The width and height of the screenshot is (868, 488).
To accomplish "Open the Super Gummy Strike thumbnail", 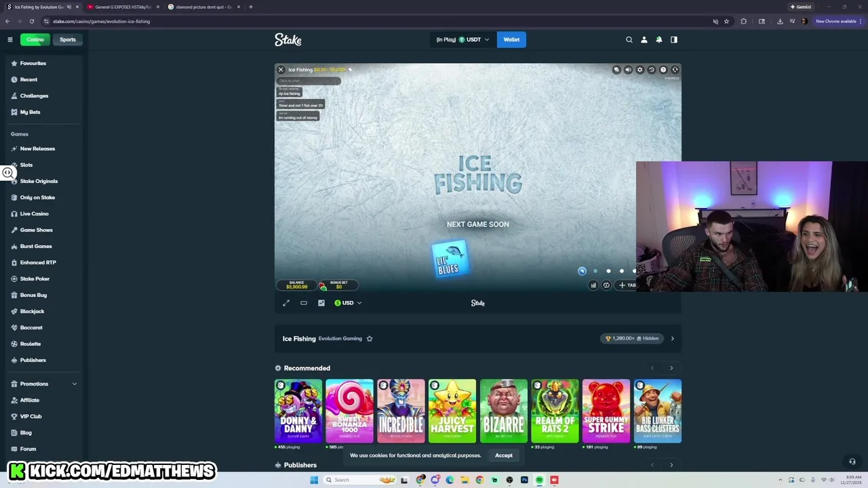I will coord(606,411).
